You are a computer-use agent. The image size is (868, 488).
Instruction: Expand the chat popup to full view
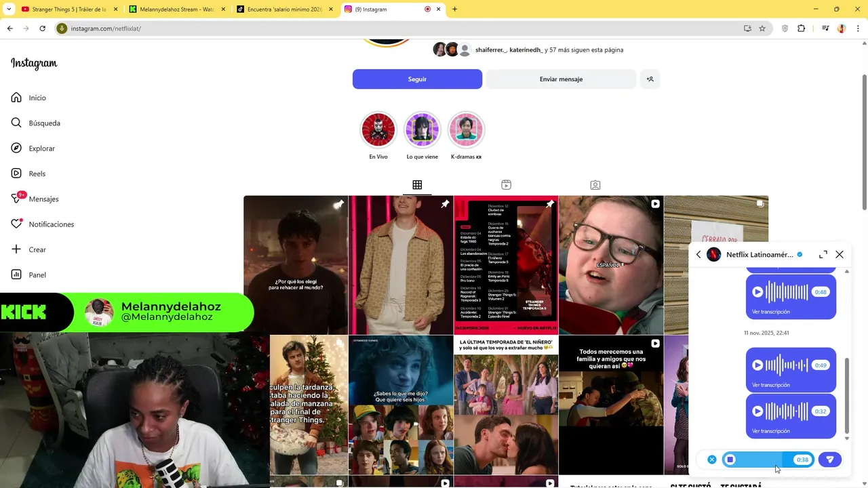pos(823,254)
